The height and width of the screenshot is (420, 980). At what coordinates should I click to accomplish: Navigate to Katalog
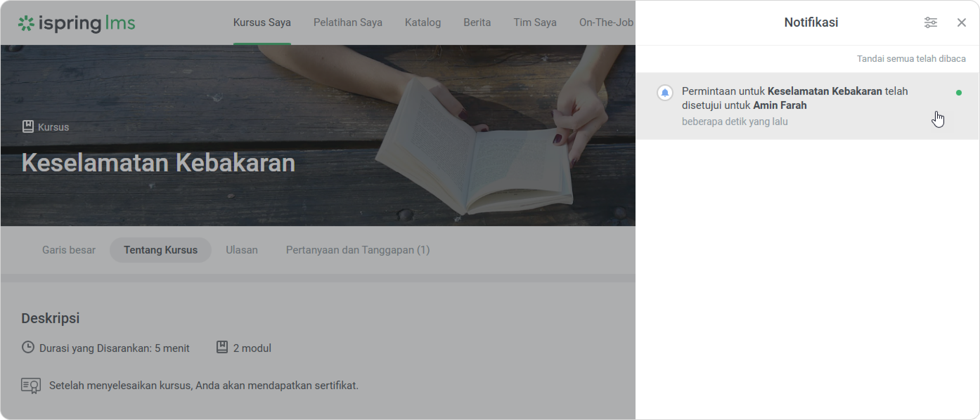pyautogui.click(x=422, y=22)
